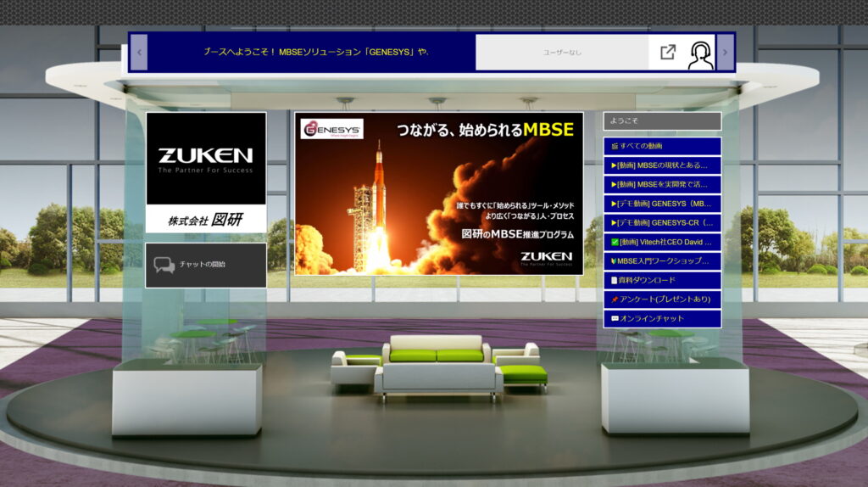Open [デモ動画] GENESYS（MB… demo video
Image resolution: width=868 pixels, height=487 pixels.
click(x=662, y=204)
